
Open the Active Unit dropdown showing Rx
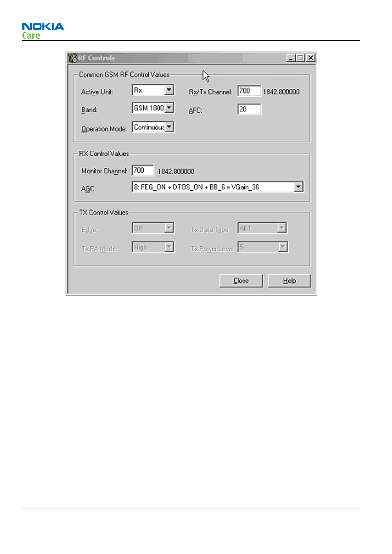(153, 90)
